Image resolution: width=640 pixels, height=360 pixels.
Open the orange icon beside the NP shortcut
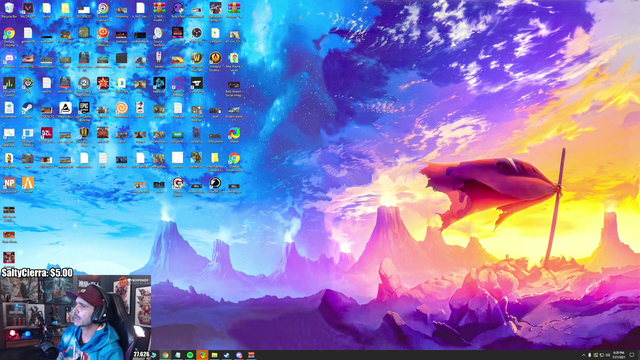click(28, 183)
